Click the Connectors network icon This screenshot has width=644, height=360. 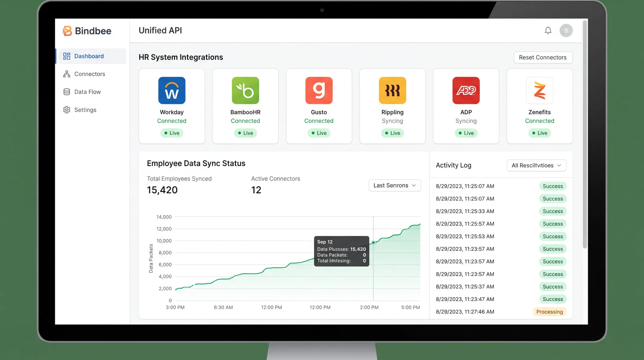(x=67, y=74)
